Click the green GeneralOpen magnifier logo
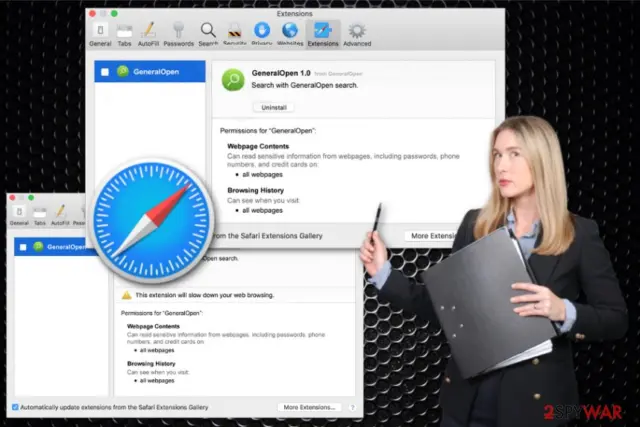 233,80
